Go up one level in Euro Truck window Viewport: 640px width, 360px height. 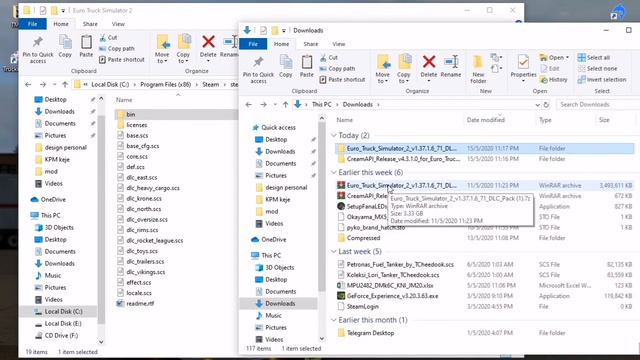pyautogui.click(x=65, y=84)
